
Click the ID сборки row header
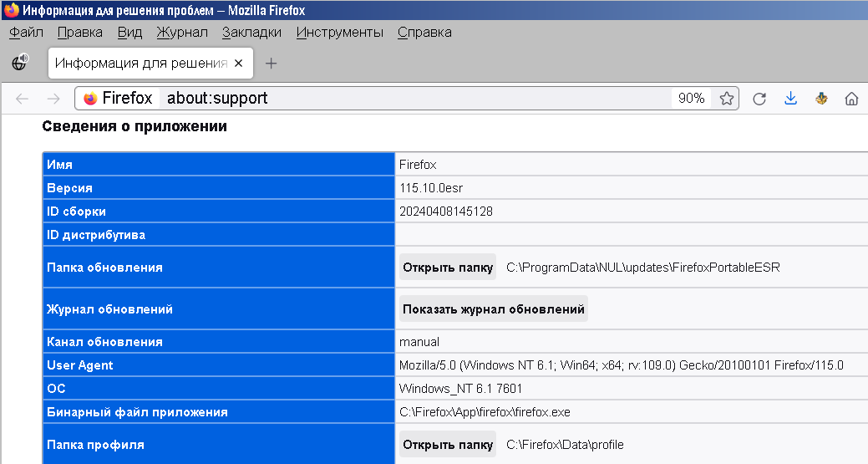pyautogui.click(x=219, y=212)
